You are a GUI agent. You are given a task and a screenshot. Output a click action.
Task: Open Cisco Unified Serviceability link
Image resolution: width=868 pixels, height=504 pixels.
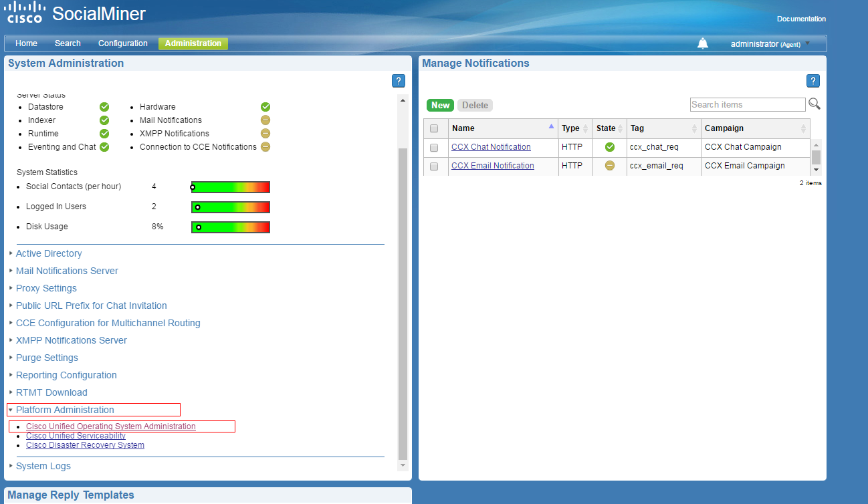point(76,436)
